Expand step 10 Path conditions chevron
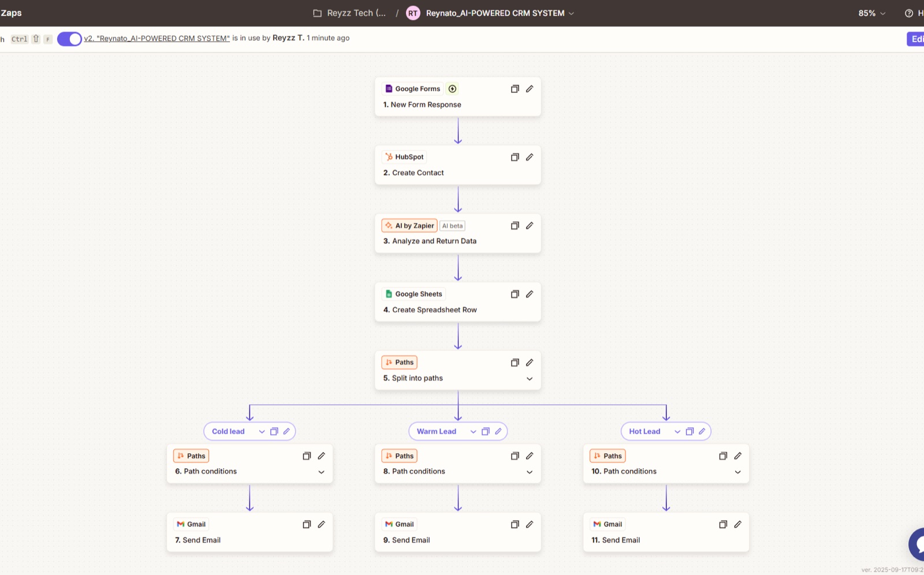 tap(737, 472)
